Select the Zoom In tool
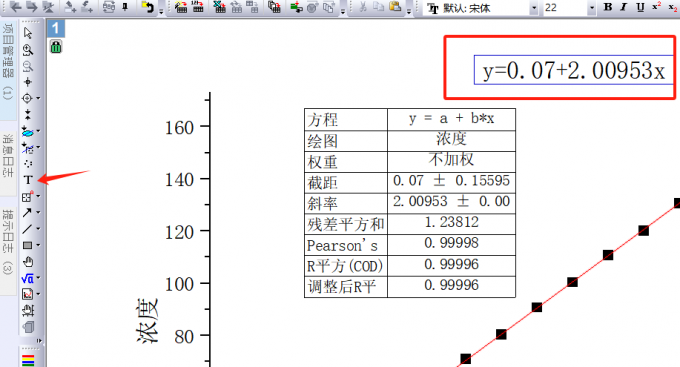The height and width of the screenshot is (367, 680). tap(28, 49)
